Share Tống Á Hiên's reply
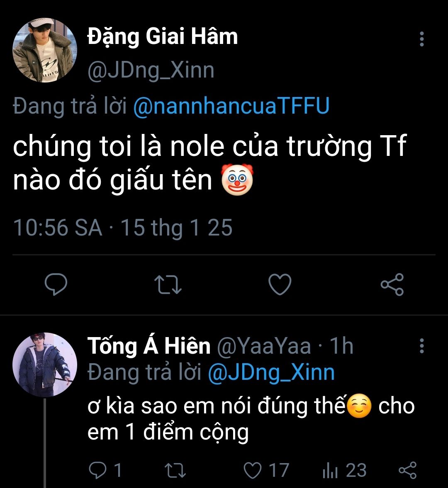The image size is (448, 488). pyautogui.click(x=407, y=470)
